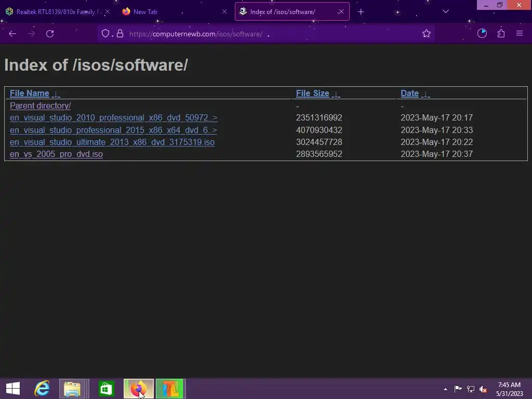Screen dimensions: 532x399
Task: Click the muted volume tray icon
Action: tap(483, 389)
